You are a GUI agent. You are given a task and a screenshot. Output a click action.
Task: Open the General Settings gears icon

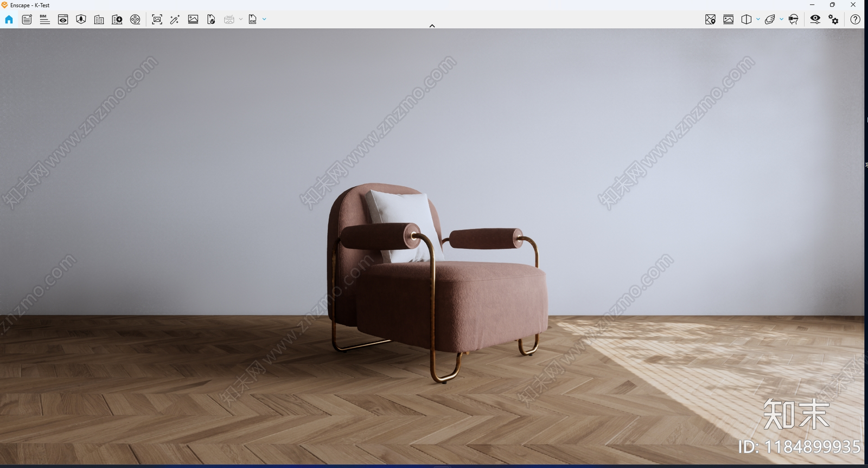pos(833,20)
